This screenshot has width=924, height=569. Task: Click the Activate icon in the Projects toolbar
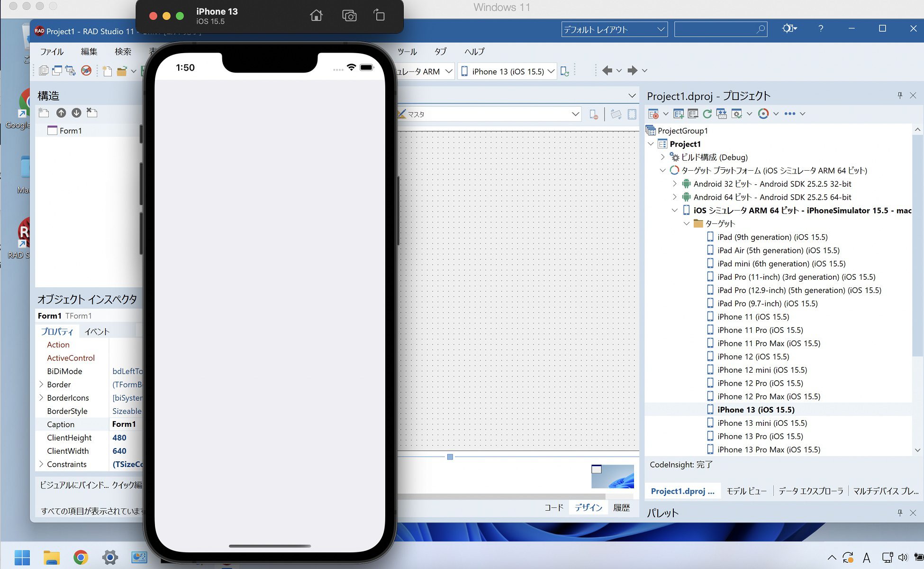[653, 114]
